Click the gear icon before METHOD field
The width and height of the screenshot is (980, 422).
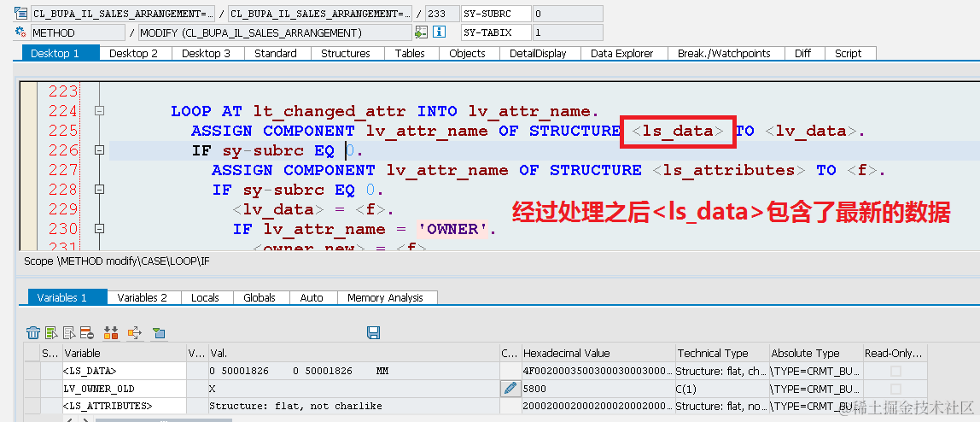click(x=20, y=32)
